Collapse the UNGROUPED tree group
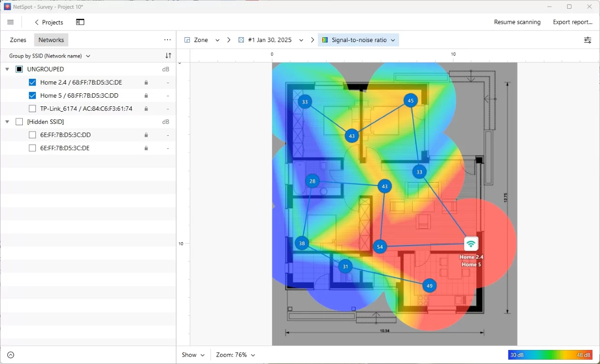Image resolution: width=600 pixels, height=364 pixels. [x=7, y=69]
